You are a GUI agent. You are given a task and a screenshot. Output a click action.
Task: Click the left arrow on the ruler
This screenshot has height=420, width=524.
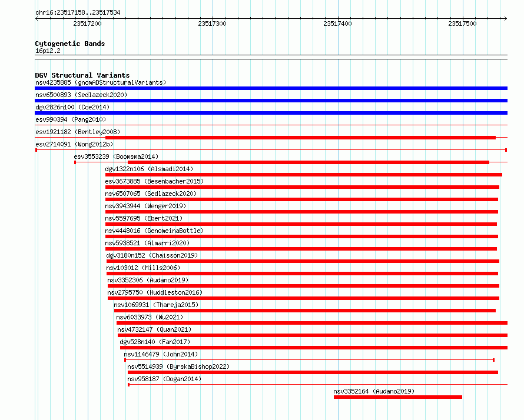[x=37, y=18]
